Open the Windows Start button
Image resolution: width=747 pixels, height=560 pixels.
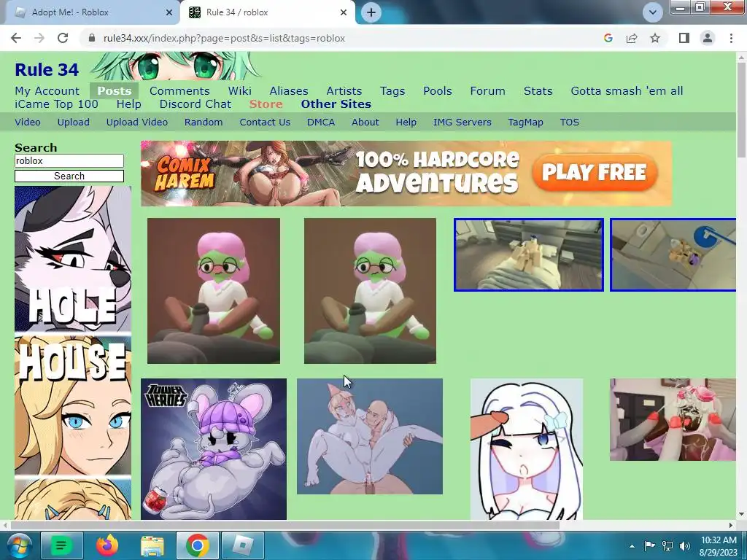click(18, 545)
